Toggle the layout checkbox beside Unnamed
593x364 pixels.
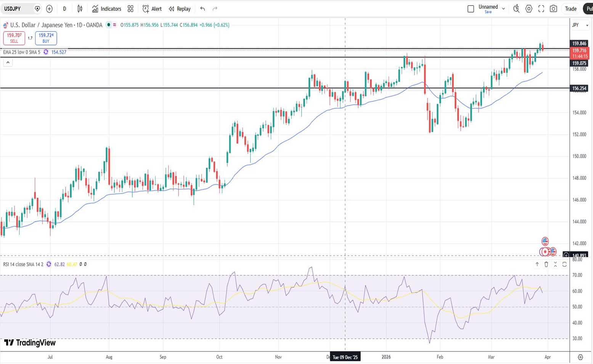(471, 9)
